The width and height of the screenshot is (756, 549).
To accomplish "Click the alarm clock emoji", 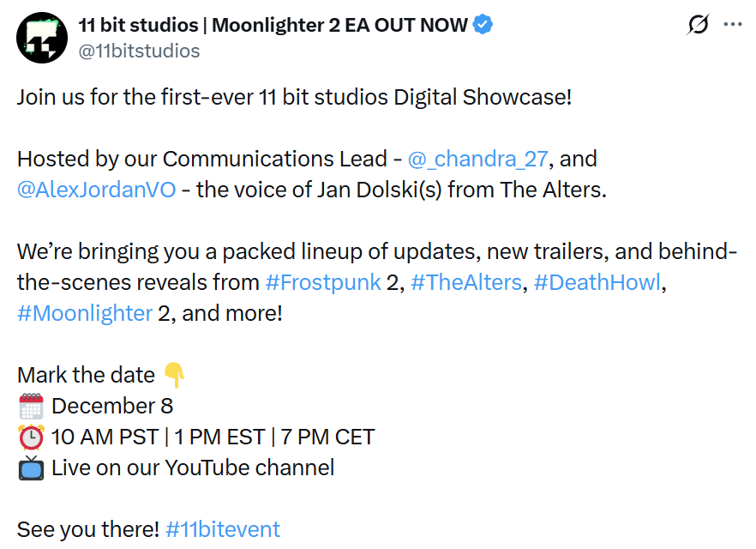I will (31, 437).
